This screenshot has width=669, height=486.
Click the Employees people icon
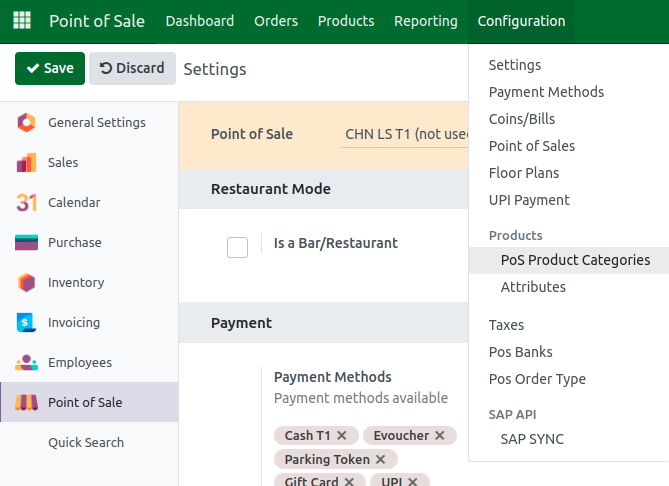(x=26, y=362)
